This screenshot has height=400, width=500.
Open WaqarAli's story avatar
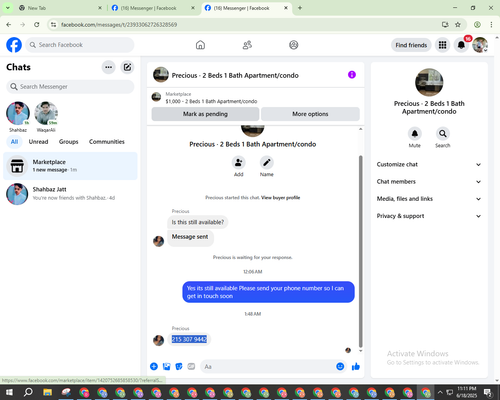coord(46,113)
